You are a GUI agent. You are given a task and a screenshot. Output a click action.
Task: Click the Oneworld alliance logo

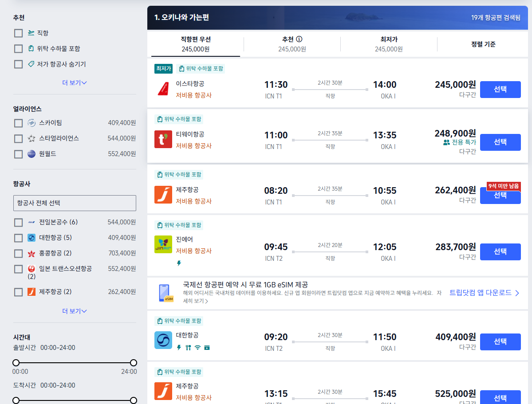coord(32,154)
